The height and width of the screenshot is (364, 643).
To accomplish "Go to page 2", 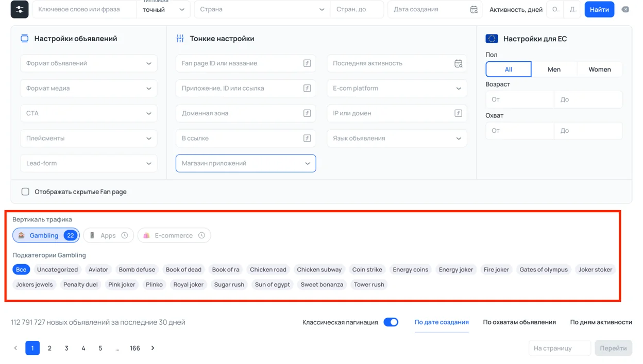I will [x=49, y=348].
